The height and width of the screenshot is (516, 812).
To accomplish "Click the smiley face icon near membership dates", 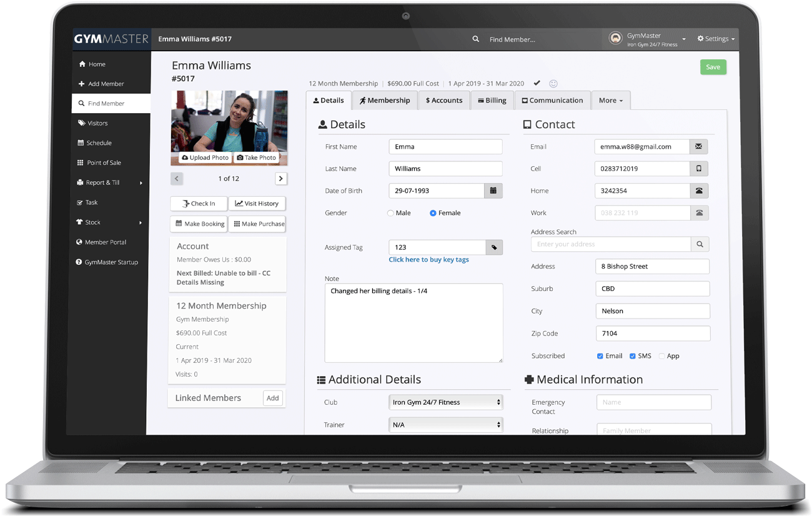I will 553,83.
